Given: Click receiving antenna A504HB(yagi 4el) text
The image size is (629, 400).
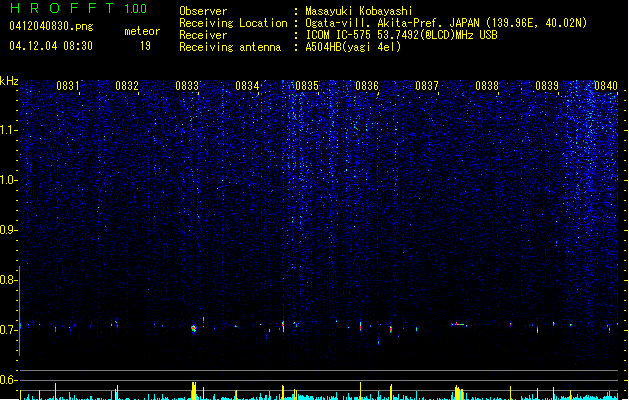Looking at the screenshot, I should tap(353, 47).
